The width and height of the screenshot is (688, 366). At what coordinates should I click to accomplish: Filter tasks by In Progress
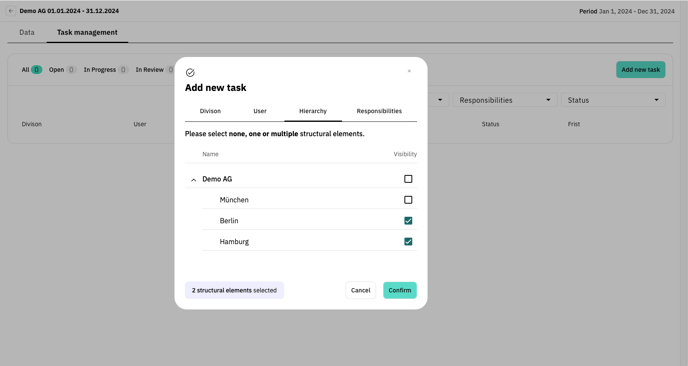pyautogui.click(x=106, y=70)
